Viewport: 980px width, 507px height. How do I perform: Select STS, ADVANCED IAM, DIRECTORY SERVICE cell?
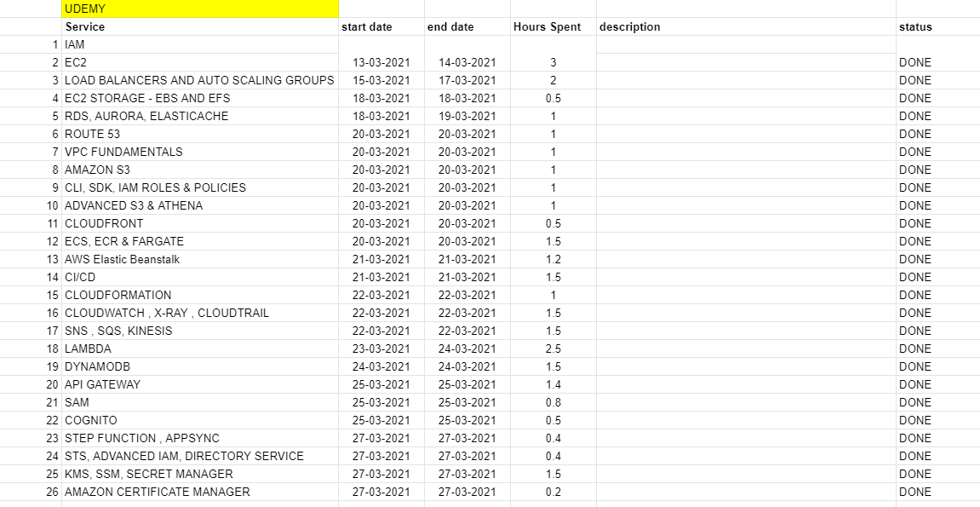[200, 457]
